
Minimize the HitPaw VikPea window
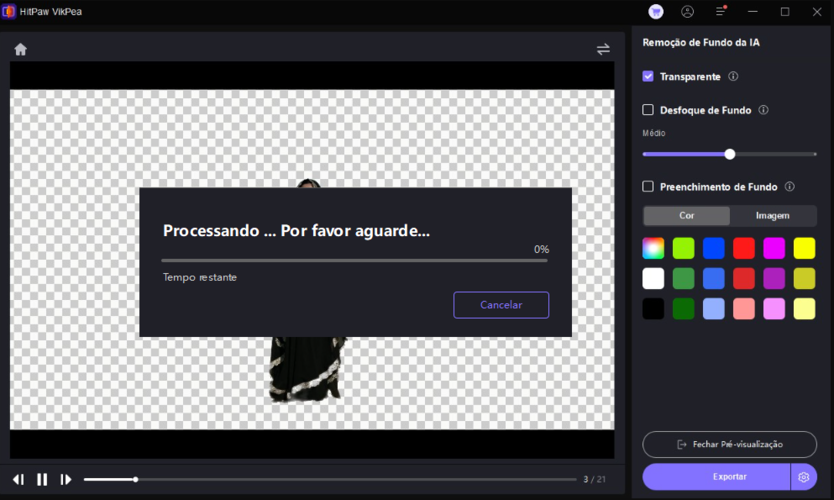pos(753,11)
